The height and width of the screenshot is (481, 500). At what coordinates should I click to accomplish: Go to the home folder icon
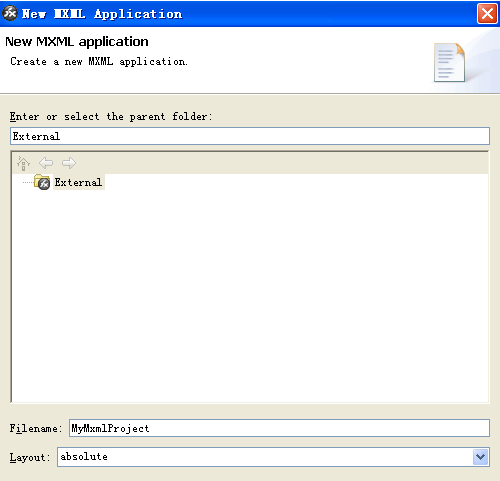(x=23, y=163)
